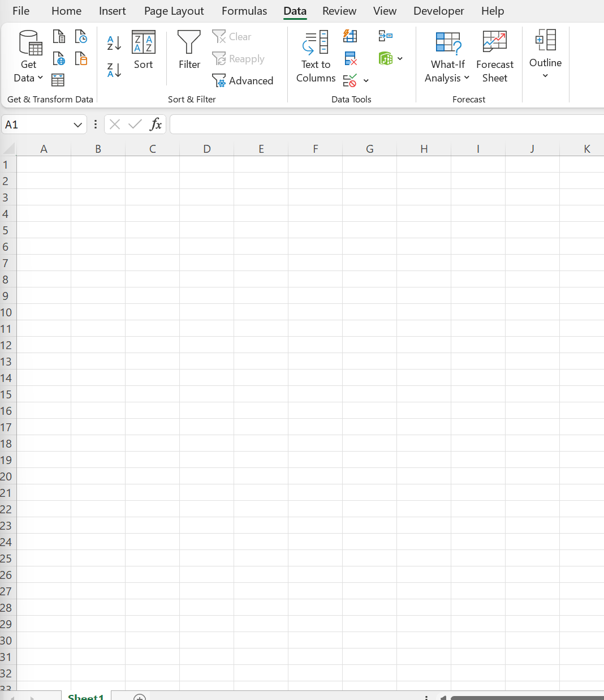Select the Data ribbon tab
Viewport: 604px width, 700px height.
pyautogui.click(x=295, y=11)
